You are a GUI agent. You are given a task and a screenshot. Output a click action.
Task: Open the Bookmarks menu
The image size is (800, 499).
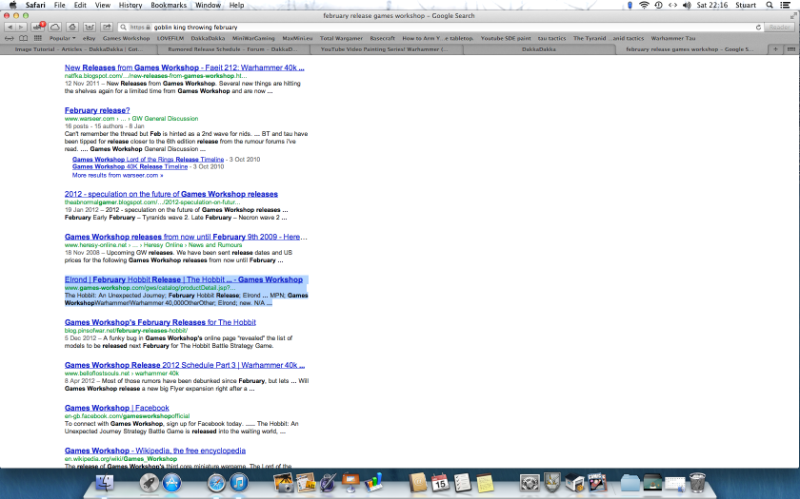[x=169, y=5]
